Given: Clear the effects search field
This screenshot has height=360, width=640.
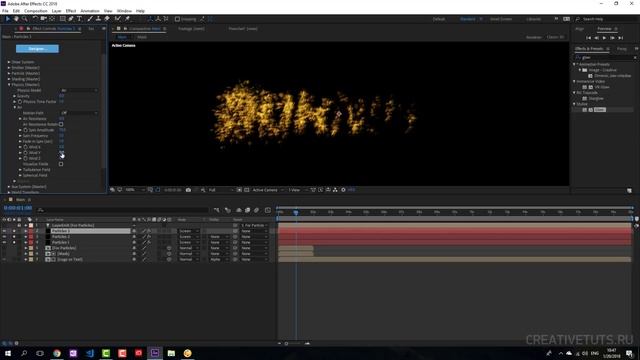Looking at the screenshot, I should click(x=635, y=58).
